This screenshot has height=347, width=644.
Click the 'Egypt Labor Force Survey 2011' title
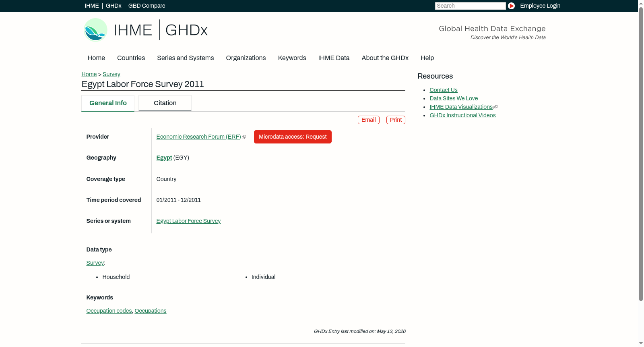click(142, 84)
